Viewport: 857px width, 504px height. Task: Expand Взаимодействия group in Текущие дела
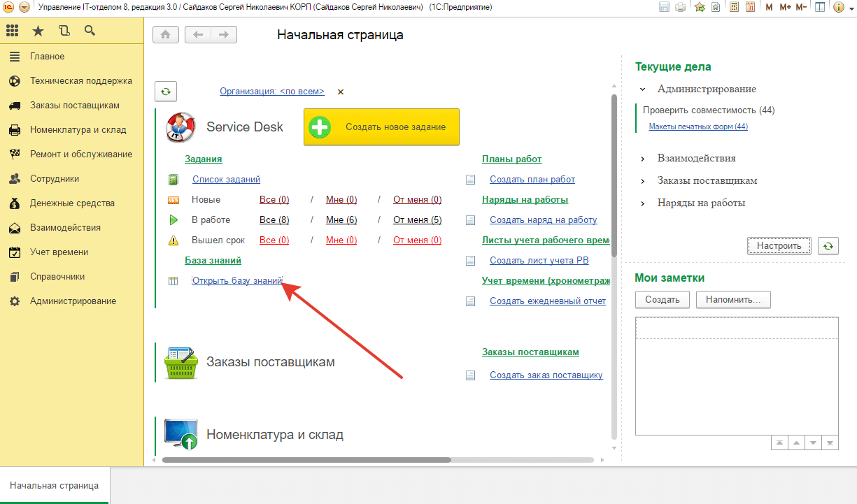642,159
